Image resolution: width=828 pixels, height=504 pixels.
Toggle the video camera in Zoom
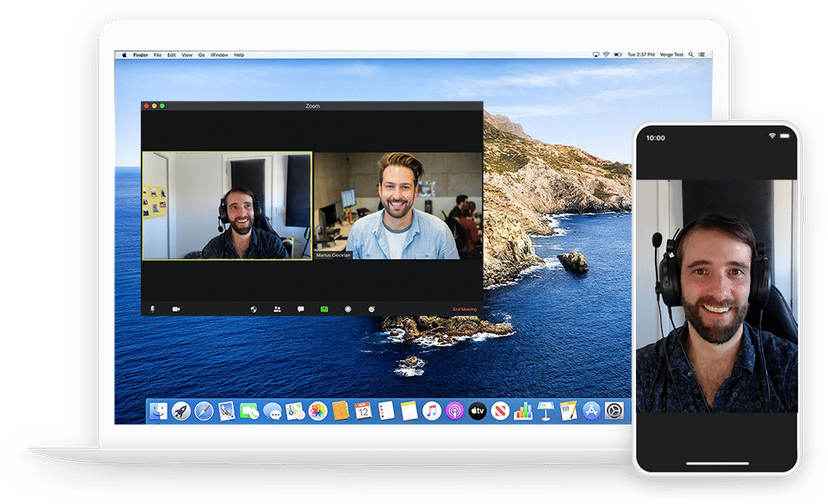176,309
